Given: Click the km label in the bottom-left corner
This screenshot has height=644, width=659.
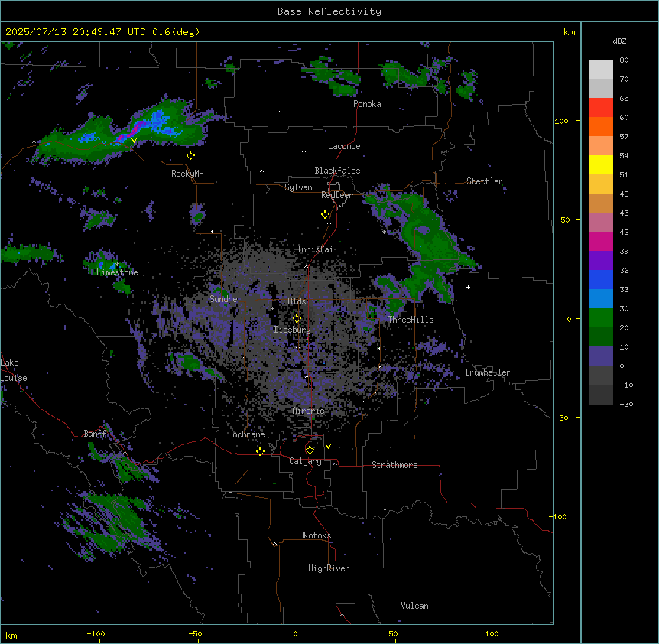Looking at the screenshot, I should click(x=11, y=635).
